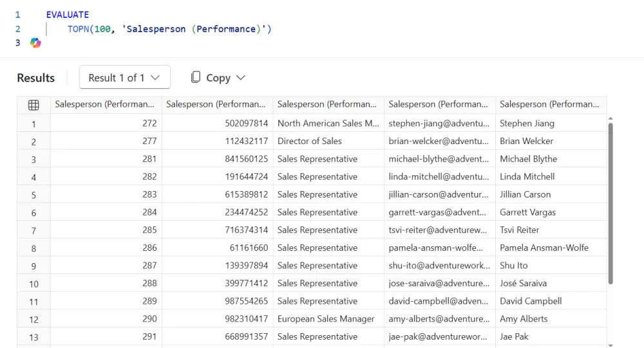Screen dimensions: 644x348
Task: Click the cell with value 987554265
Action: [217, 301]
